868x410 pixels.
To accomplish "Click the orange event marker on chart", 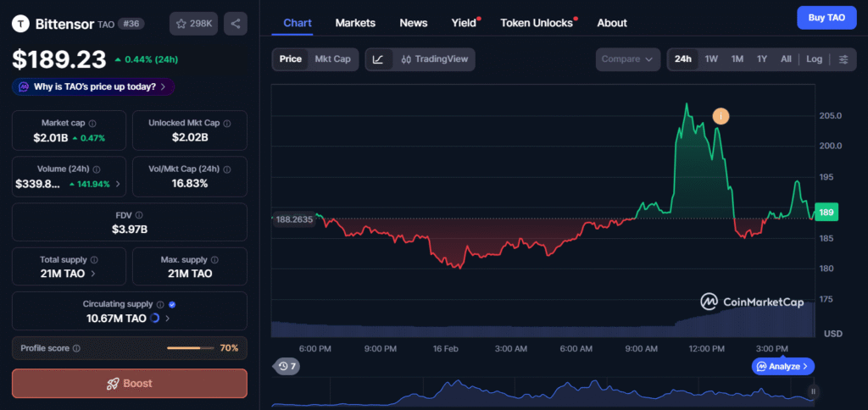I will (x=721, y=115).
